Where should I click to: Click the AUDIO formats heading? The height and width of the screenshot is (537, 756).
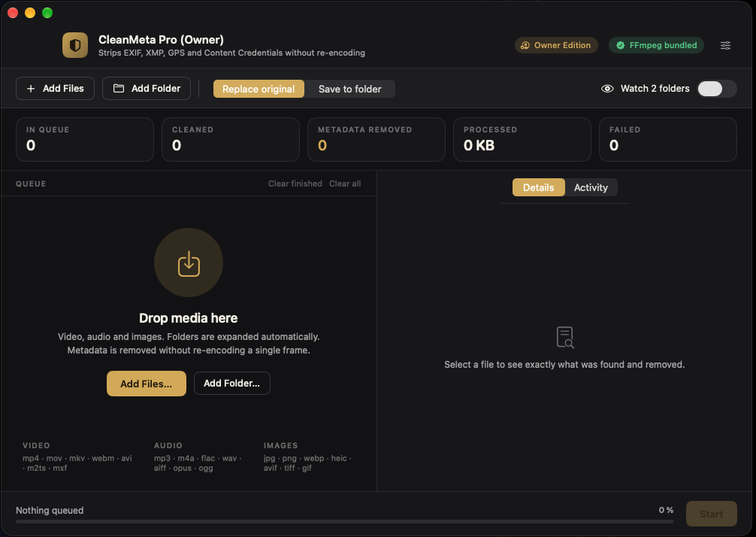point(168,445)
